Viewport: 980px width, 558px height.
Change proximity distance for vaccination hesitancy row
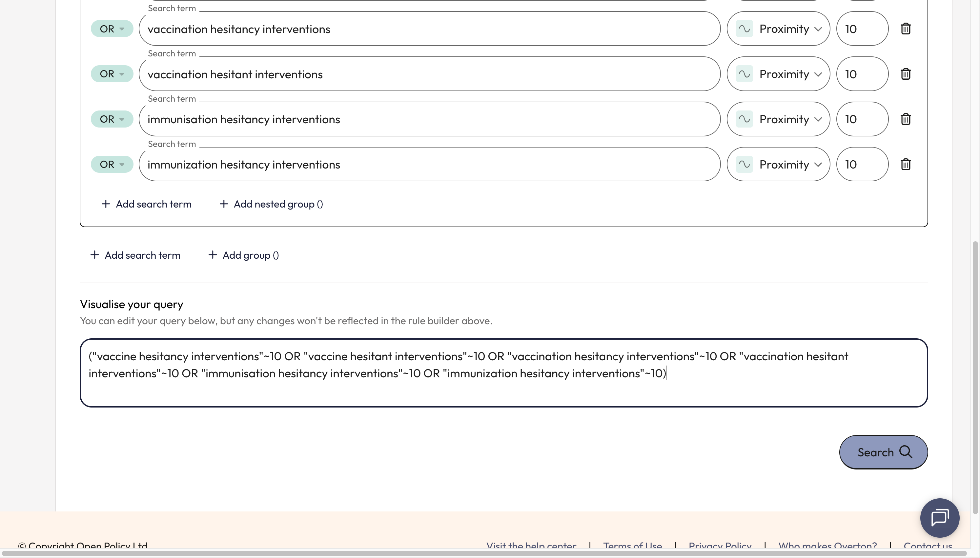(862, 29)
